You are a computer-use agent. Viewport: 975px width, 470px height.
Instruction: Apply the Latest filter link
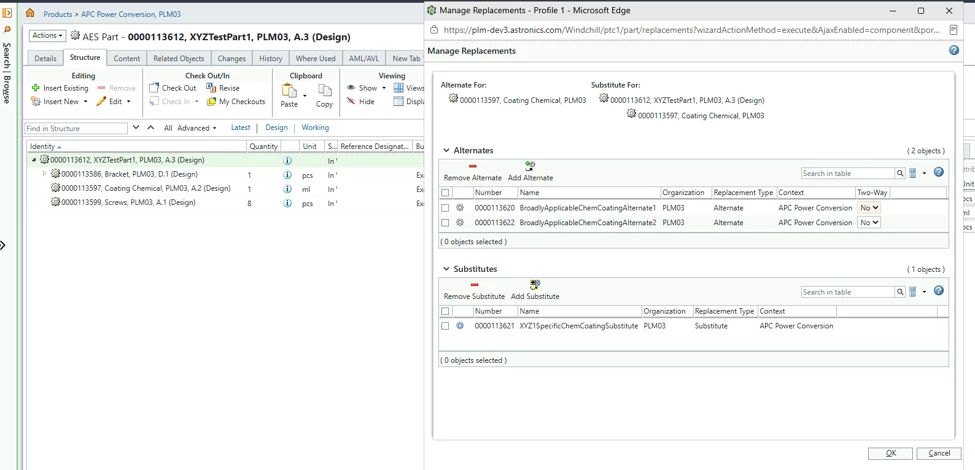point(240,127)
